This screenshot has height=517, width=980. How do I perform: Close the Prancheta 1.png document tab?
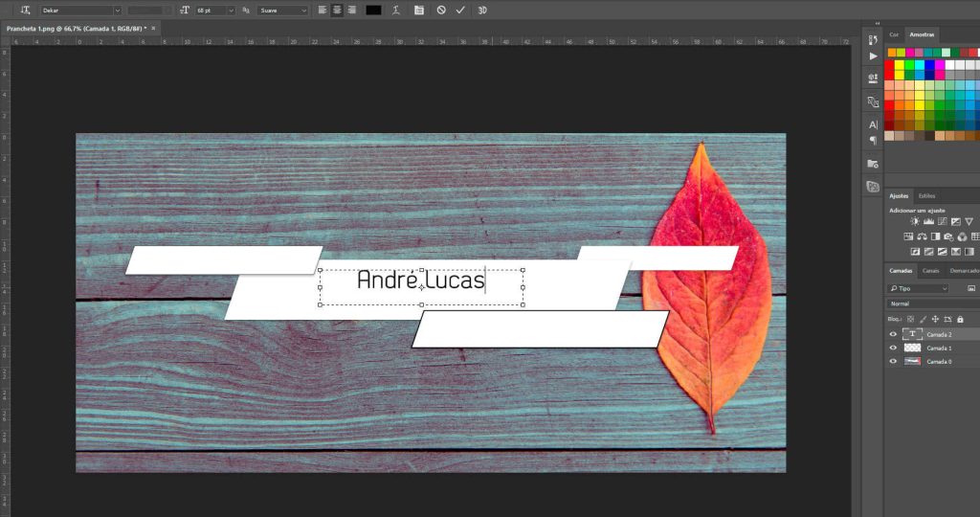pos(153,28)
